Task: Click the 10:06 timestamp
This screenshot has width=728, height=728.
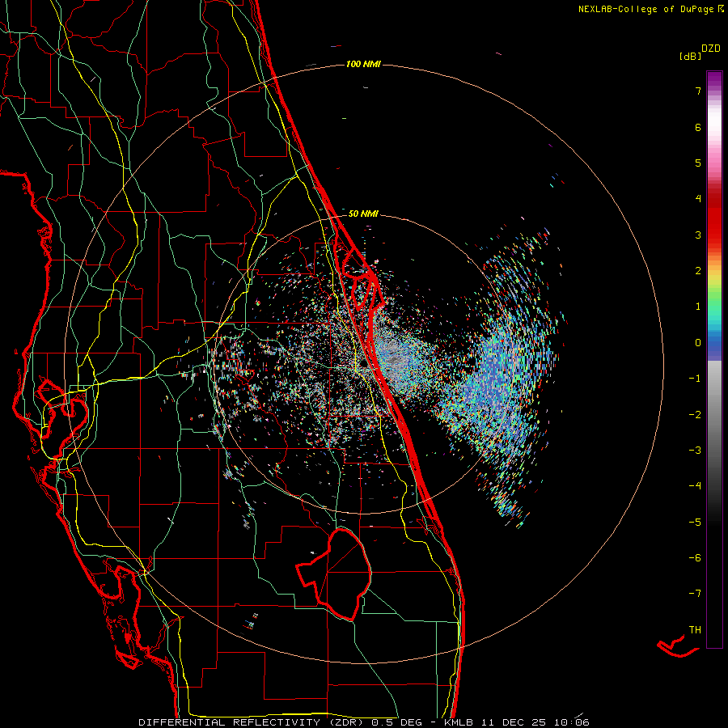Action: click(x=572, y=722)
